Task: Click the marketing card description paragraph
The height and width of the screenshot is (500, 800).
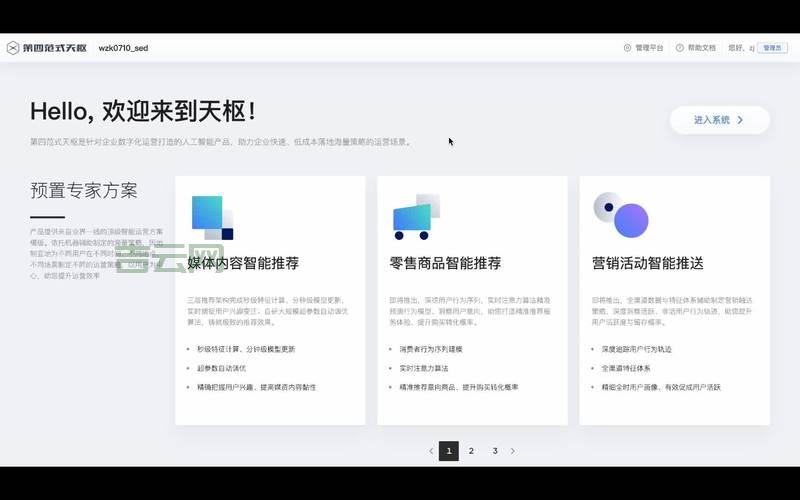Action: [672, 311]
